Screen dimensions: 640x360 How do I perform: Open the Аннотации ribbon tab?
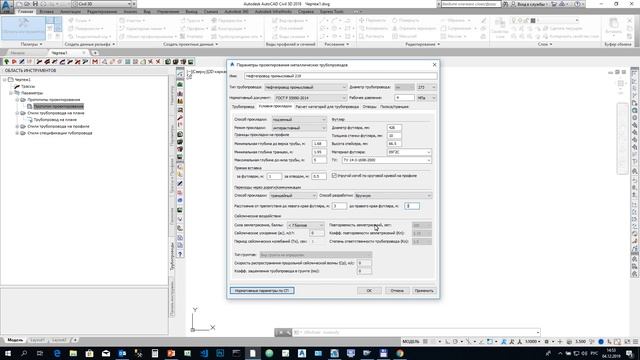pyautogui.click(x=70, y=11)
